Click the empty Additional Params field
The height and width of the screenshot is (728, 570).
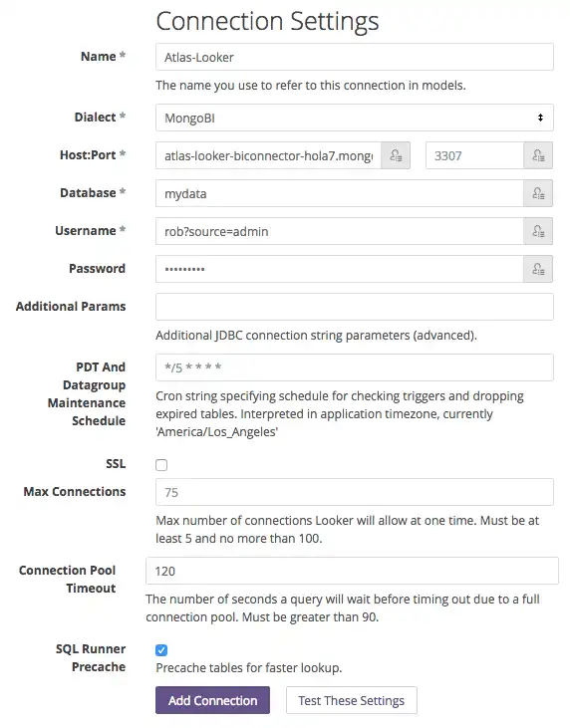[x=355, y=307]
